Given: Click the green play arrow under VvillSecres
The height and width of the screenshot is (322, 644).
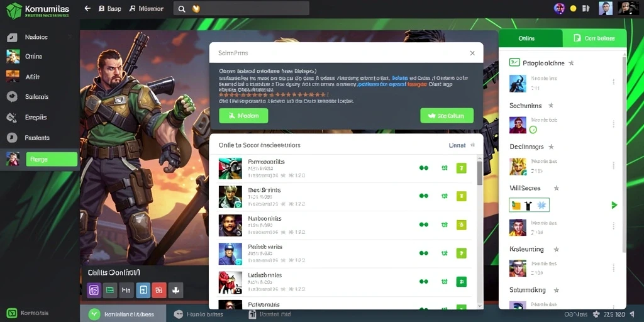Looking at the screenshot, I should tap(614, 205).
